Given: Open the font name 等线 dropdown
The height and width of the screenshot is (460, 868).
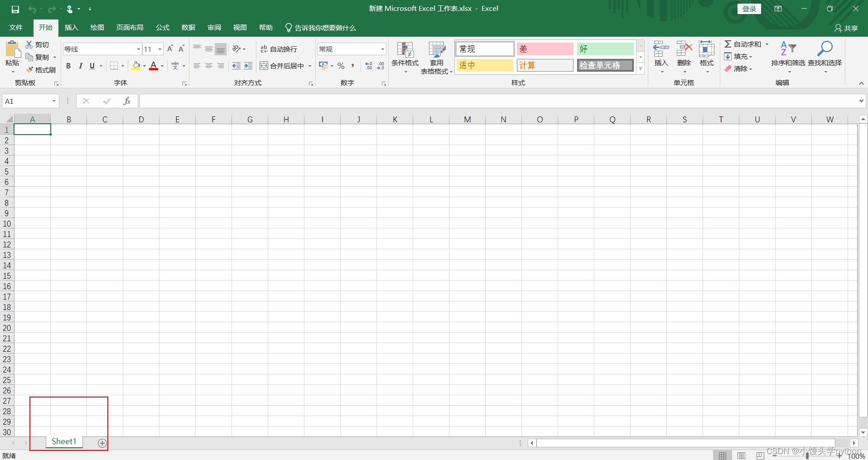Looking at the screenshot, I should 139,49.
